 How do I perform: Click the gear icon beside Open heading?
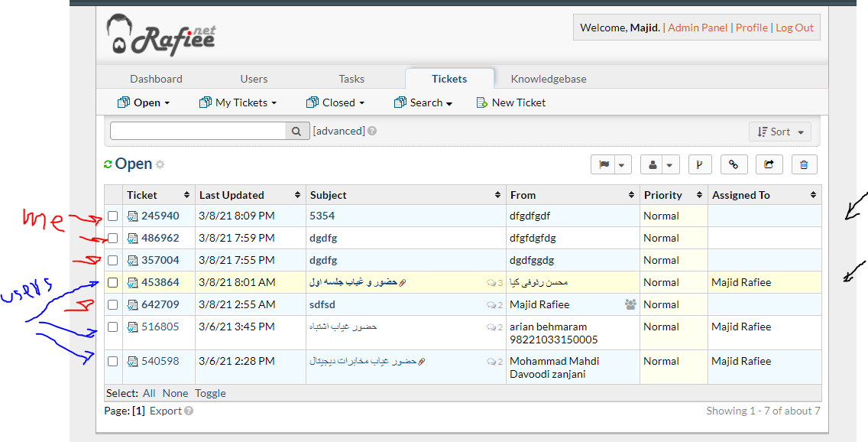point(160,165)
